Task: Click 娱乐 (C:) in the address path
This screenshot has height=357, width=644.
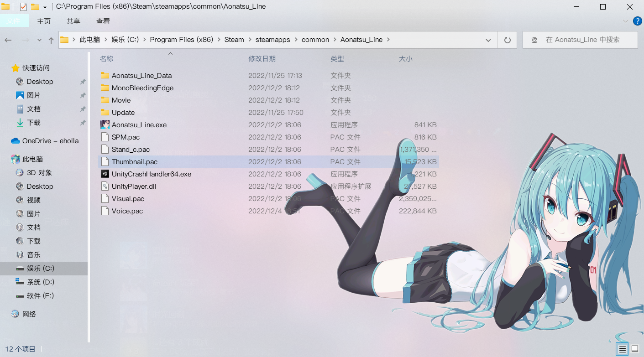Action: click(x=125, y=40)
